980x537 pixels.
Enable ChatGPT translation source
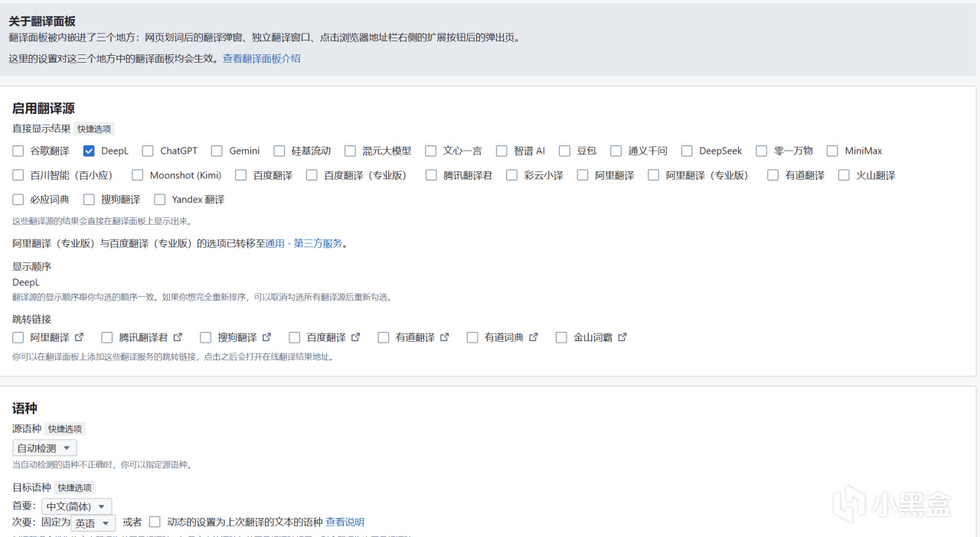click(x=148, y=151)
